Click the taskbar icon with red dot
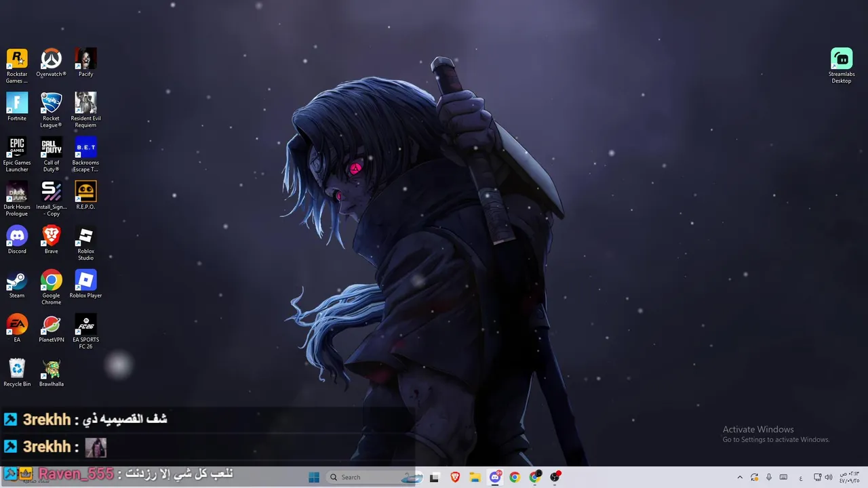 tap(555, 477)
